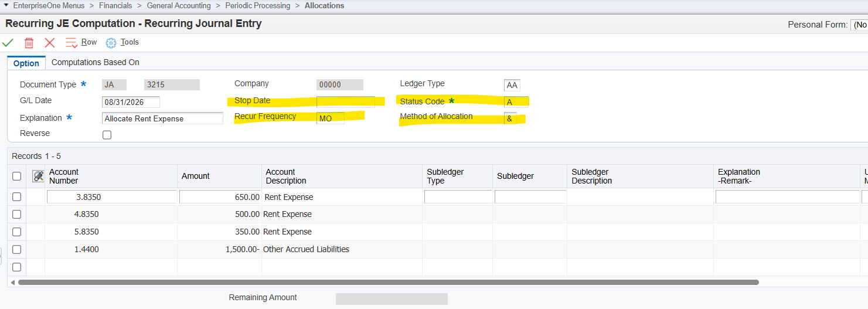Go to Financials in the breadcrumb
Screen dimensions: 868x309
(114, 5)
